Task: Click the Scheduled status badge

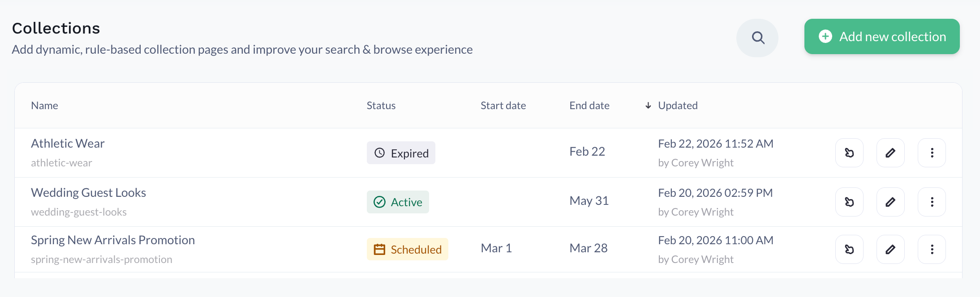Action: (407, 250)
